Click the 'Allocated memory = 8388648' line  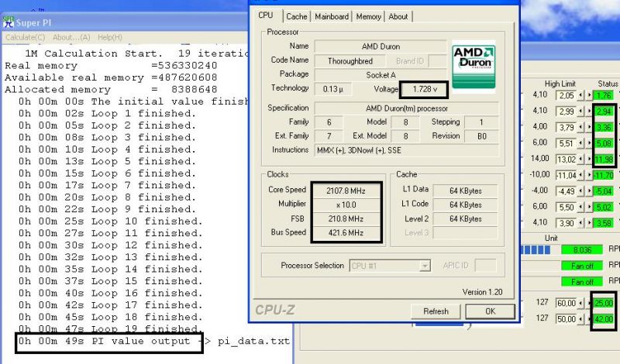(x=111, y=89)
